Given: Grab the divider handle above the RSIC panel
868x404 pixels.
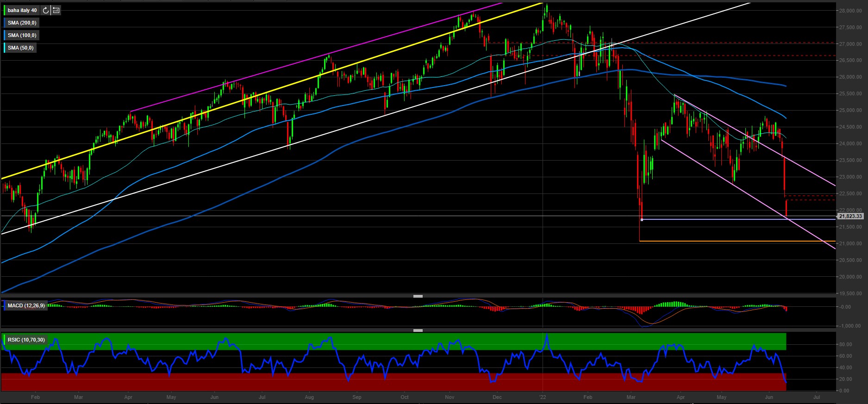Looking at the screenshot, I should coord(418,330).
